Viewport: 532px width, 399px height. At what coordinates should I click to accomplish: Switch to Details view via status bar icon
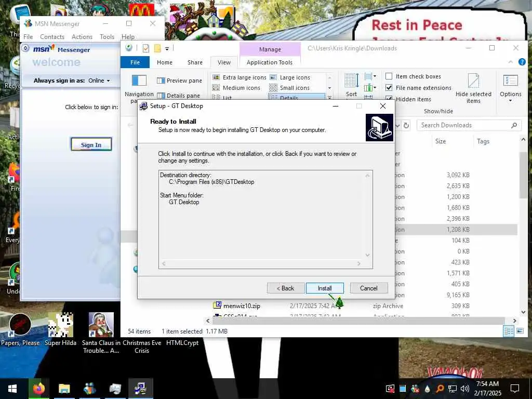(x=509, y=331)
